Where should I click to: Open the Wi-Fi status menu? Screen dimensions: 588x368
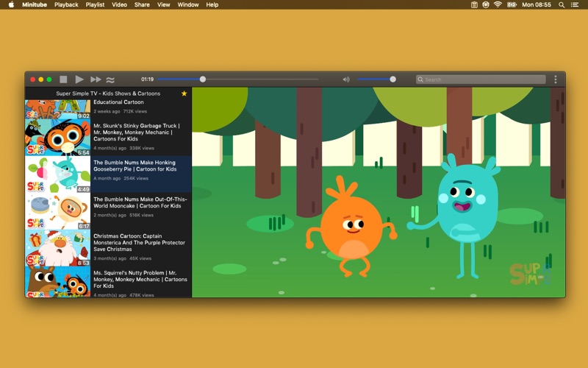coord(498,4)
